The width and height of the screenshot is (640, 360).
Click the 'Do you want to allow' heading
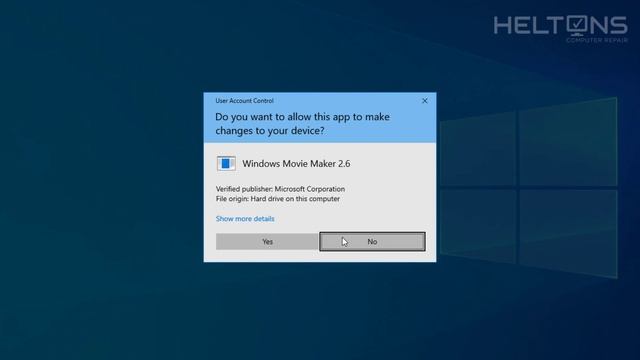(x=302, y=124)
